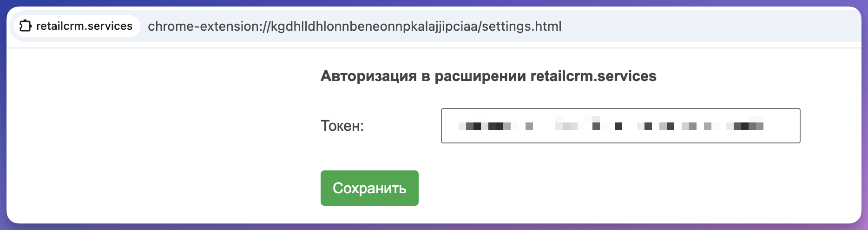Focus the Токен input field
The width and height of the screenshot is (868, 230).
pyautogui.click(x=621, y=126)
